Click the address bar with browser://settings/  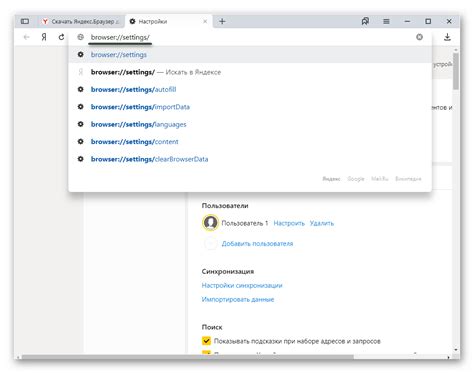(250, 37)
